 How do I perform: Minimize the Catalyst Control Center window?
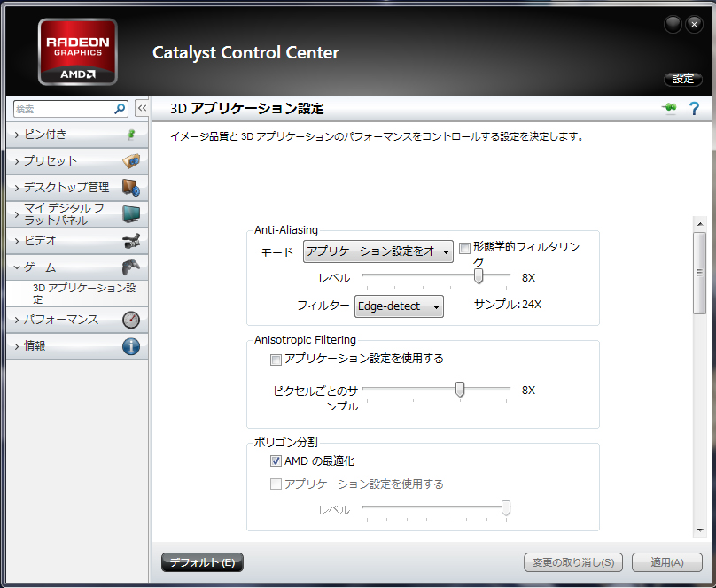pos(673,25)
